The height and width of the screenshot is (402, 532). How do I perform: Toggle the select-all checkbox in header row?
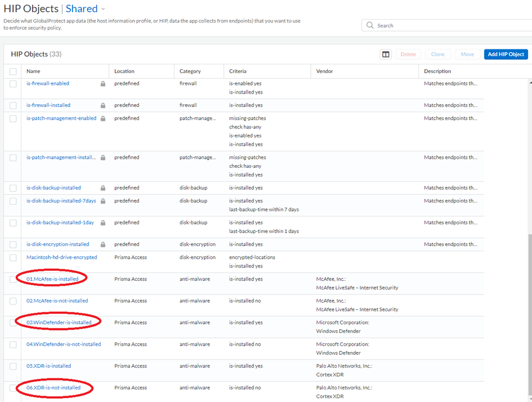point(13,71)
